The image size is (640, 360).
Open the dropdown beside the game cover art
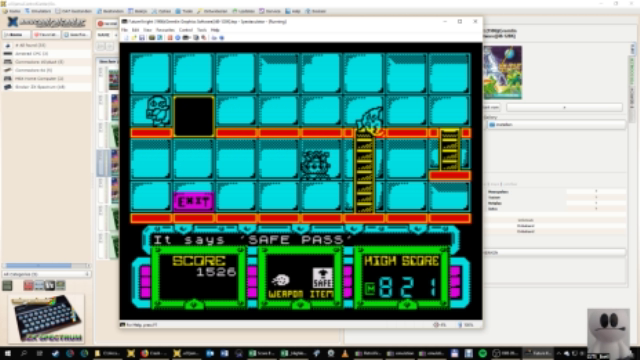(x=564, y=107)
